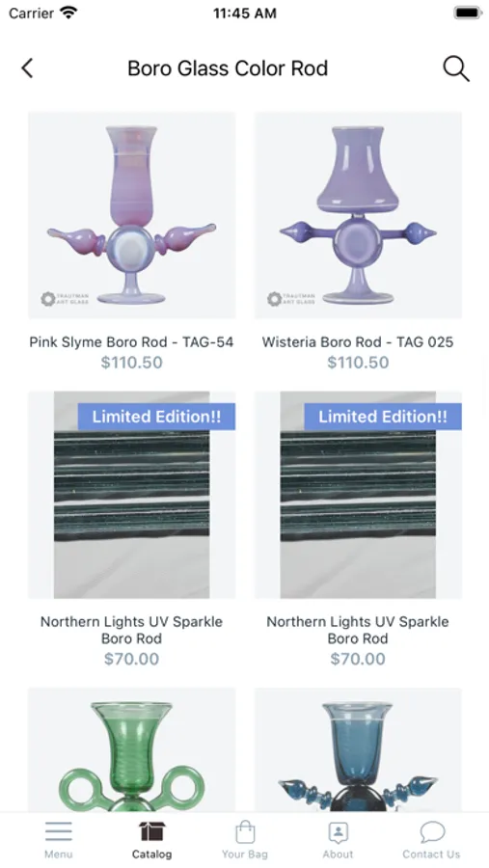Image resolution: width=489 pixels, height=868 pixels.
Task: Open Pink Slyme Boro Rod product image
Action: (x=132, y=215)
